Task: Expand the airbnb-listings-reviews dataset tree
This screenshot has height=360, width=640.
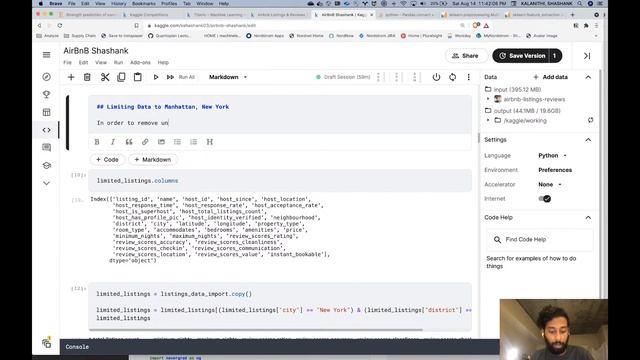Action: [488, 99]
